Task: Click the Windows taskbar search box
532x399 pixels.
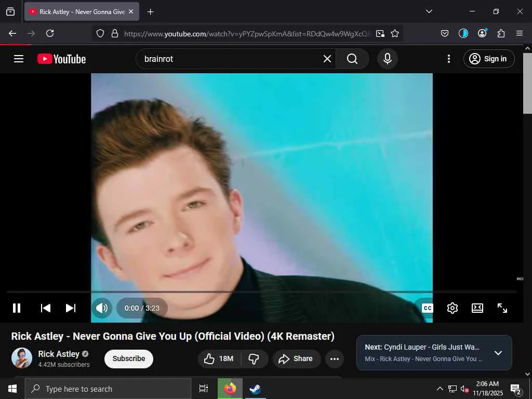Action: point(108,389)
